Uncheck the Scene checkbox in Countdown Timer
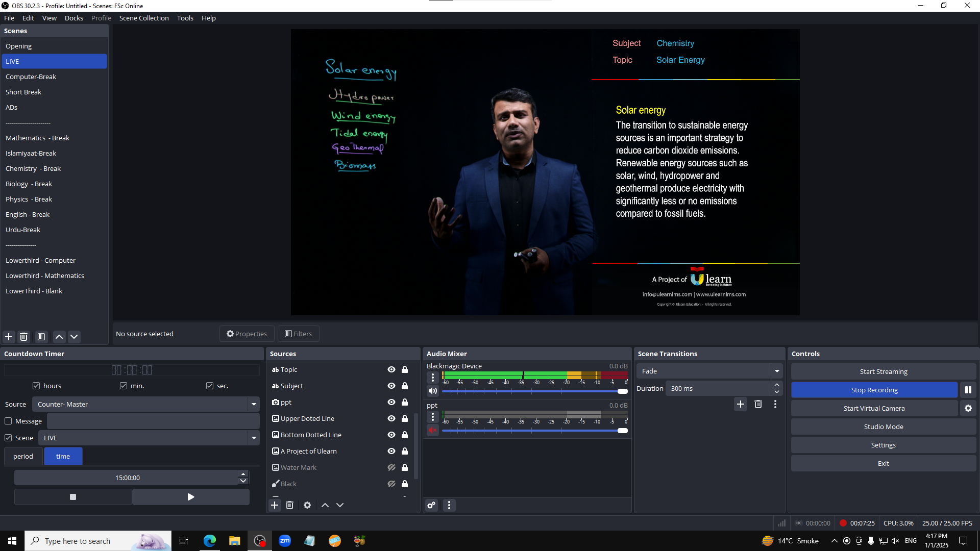This screenshot has width=980, height=551. click(x=8, y=438)
